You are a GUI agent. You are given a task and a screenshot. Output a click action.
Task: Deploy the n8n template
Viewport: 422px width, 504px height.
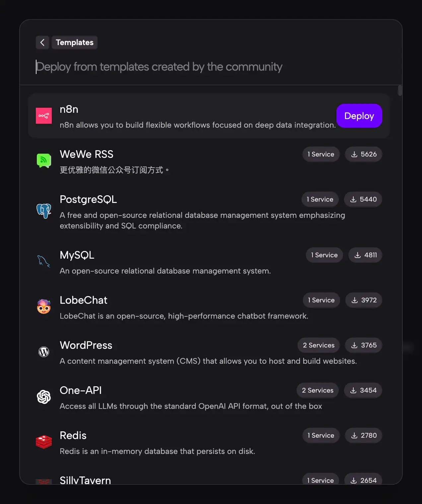pyautogui.click(x=359, y=116)
